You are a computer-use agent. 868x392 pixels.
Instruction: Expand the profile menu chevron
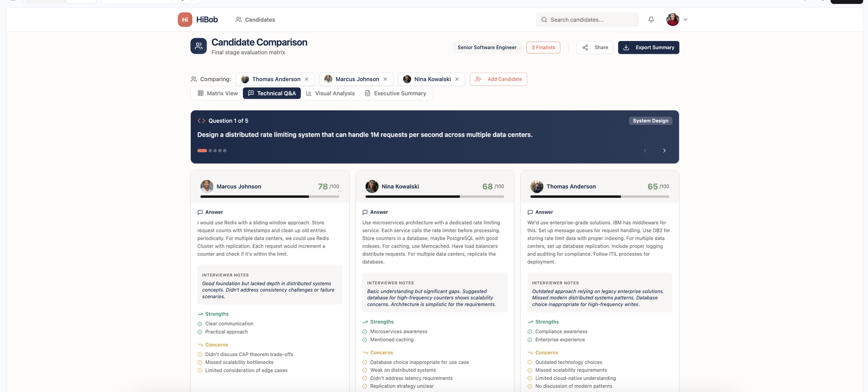[685, 20]
